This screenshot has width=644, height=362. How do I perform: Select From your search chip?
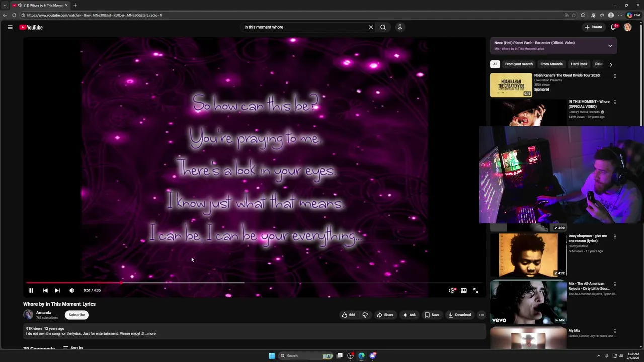point(519,64)
